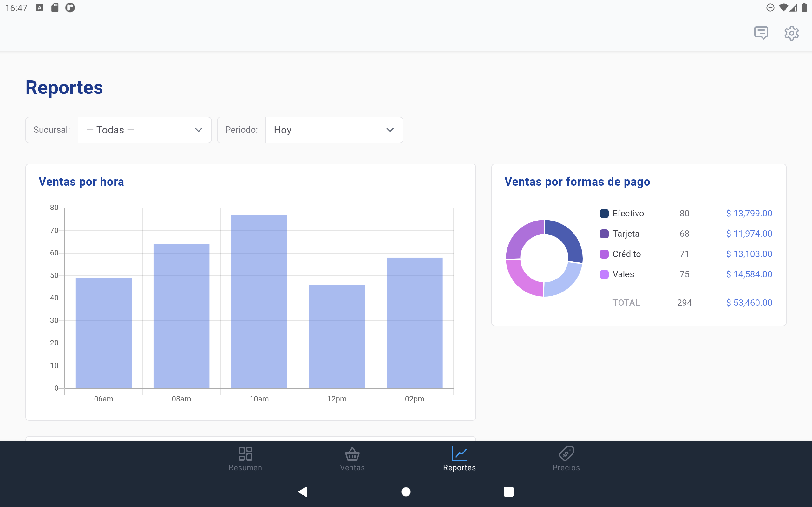812x507 pixels.
Task: Open settings gear icon
Action: [x=791, y=33]
